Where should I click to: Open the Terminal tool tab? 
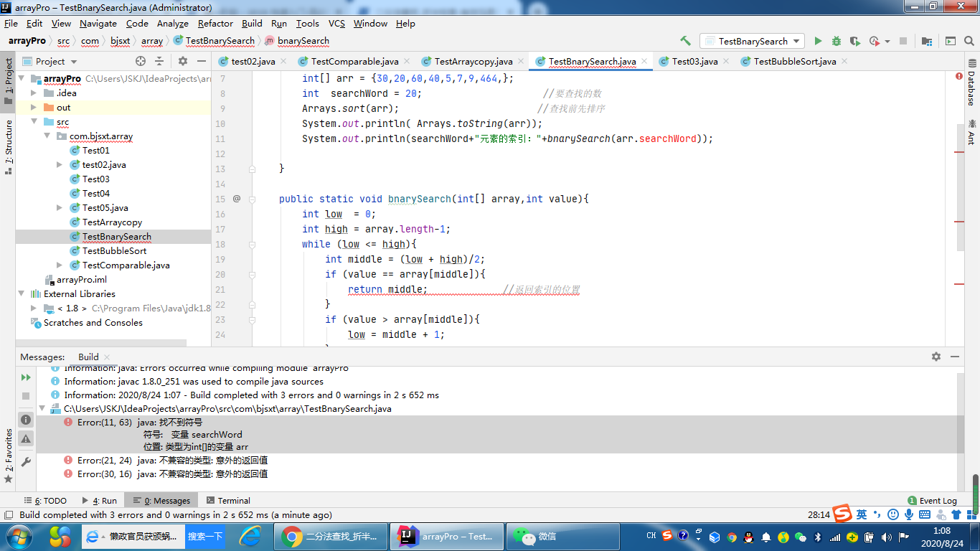[228, 500]
